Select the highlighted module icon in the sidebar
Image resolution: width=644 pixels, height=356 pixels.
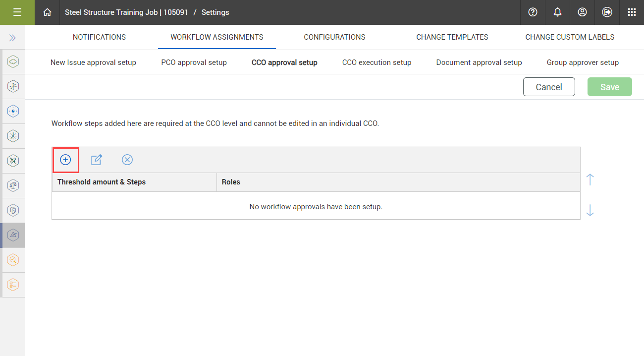point(13,235)
